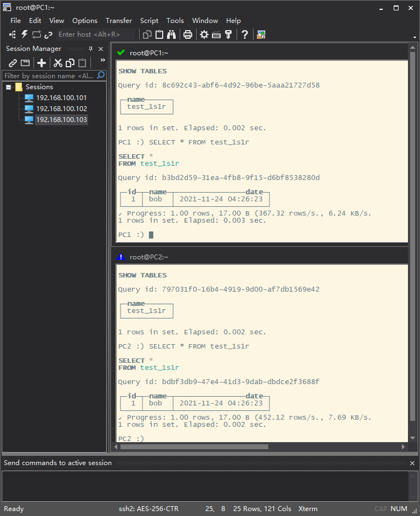420x516 pixels.
Task: Expand Session Manager toolbar overflow chevron
Action: click(x=103, y=60)
